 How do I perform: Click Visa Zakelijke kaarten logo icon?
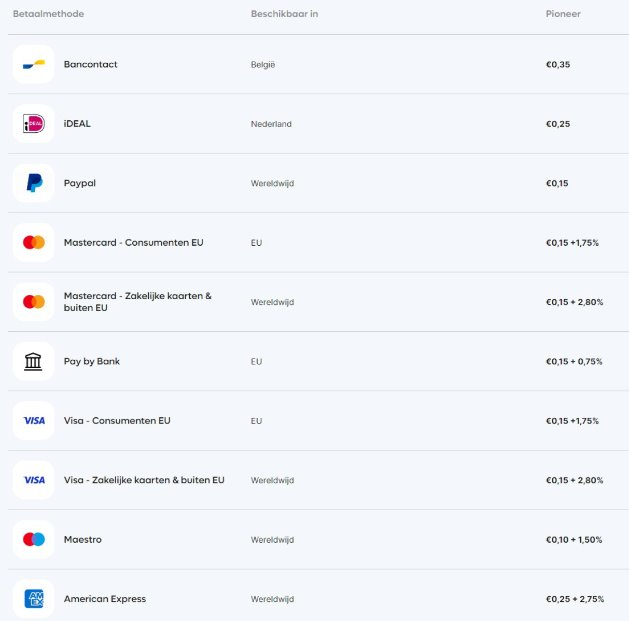[x=33, y=480]
